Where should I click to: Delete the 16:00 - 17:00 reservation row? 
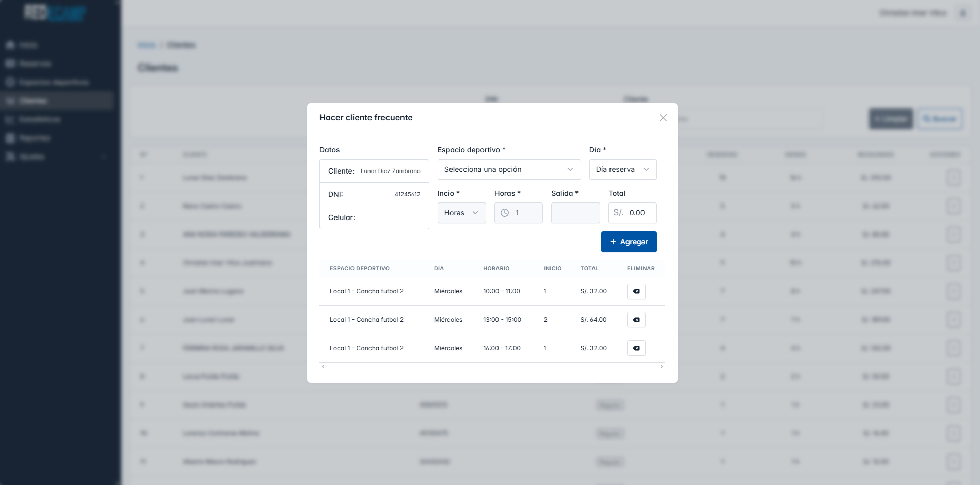pyautogui.click(x=636, y=348)
